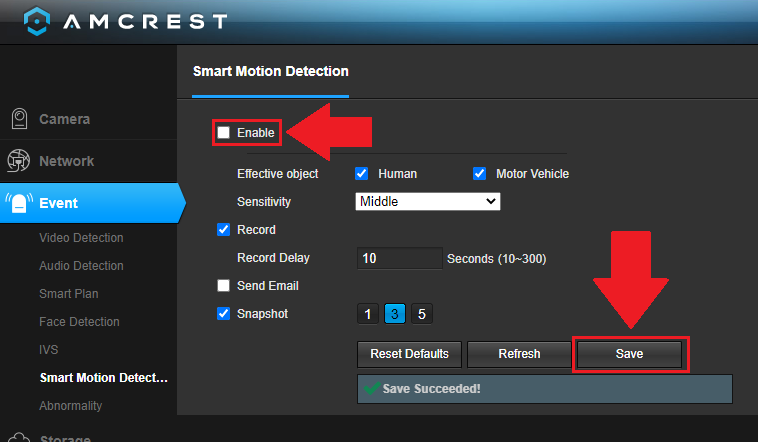Click the Refresh button
The height and width of the screenshot is (442, 758).
pyautogui.click(x=519, y=354)
